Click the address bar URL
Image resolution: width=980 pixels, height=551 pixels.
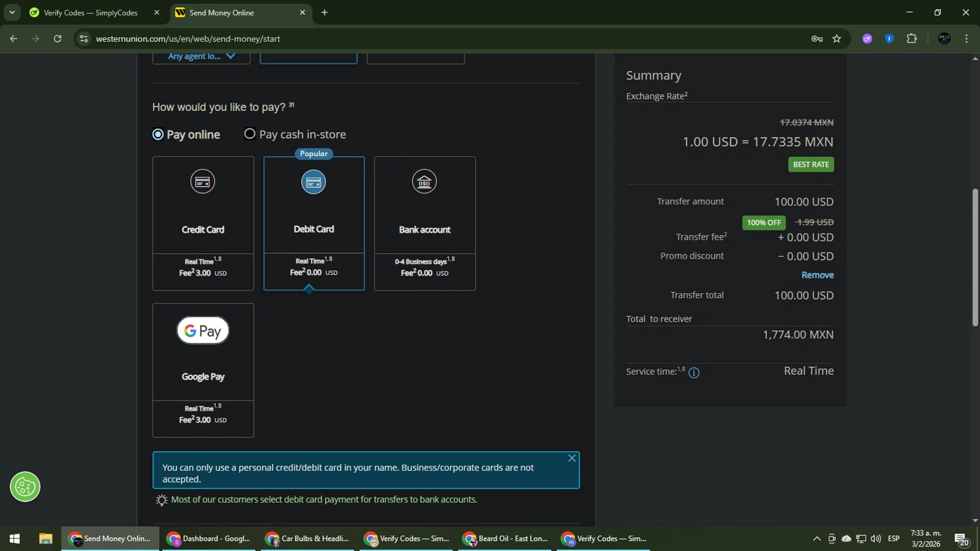pos(188,39)
